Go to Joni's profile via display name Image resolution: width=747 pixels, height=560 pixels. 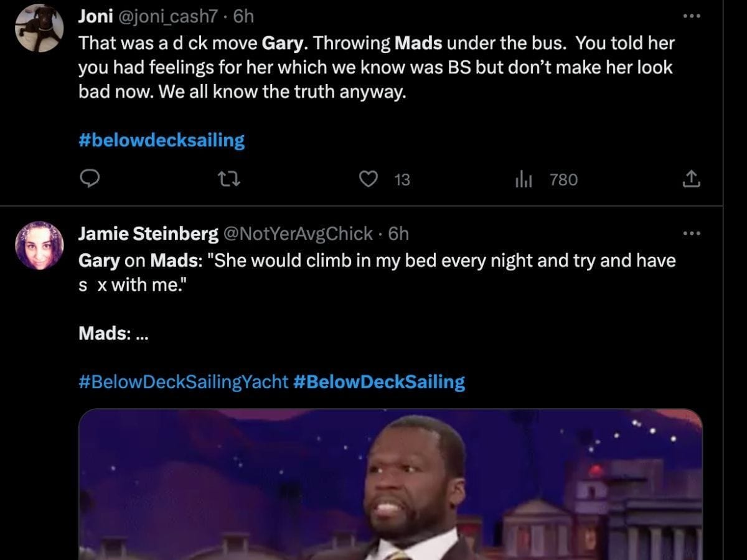coord(94,16)
